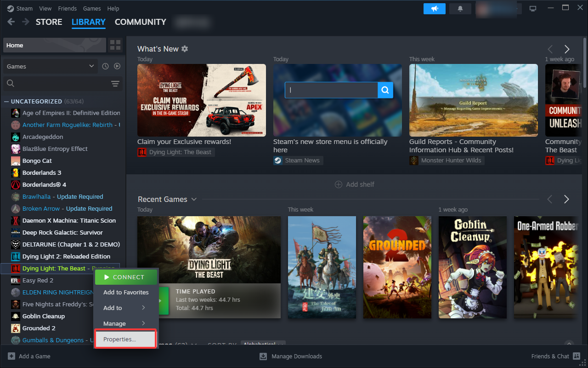Go back with the navigation arrow
The image size is (588, 368).
pyautogui.click(x=11, y=22)
